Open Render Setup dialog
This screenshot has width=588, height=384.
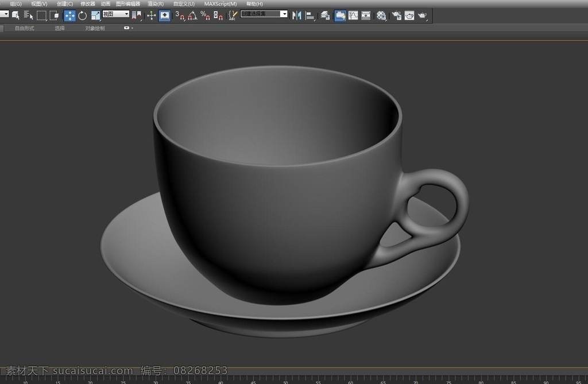point(396,15)
